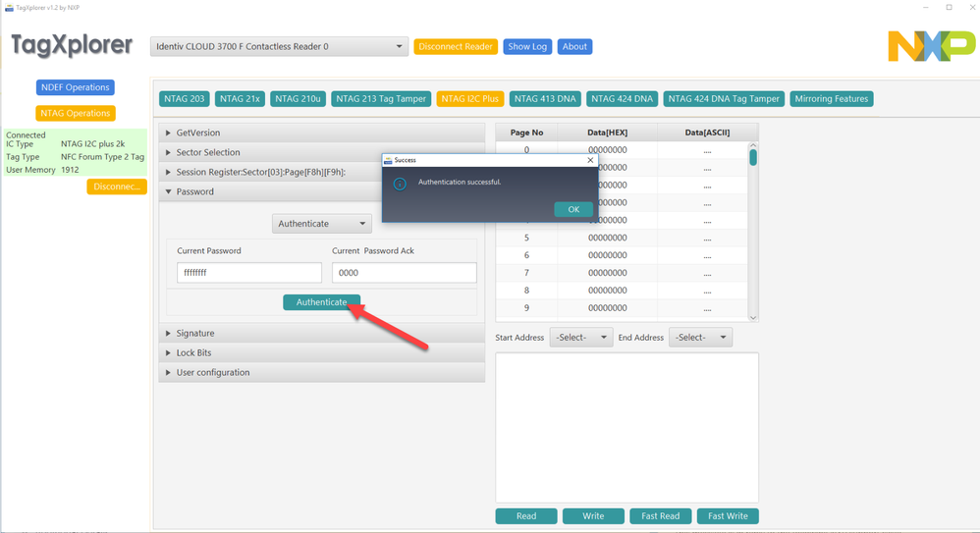Expand the GetVersion section

[322, 133]
